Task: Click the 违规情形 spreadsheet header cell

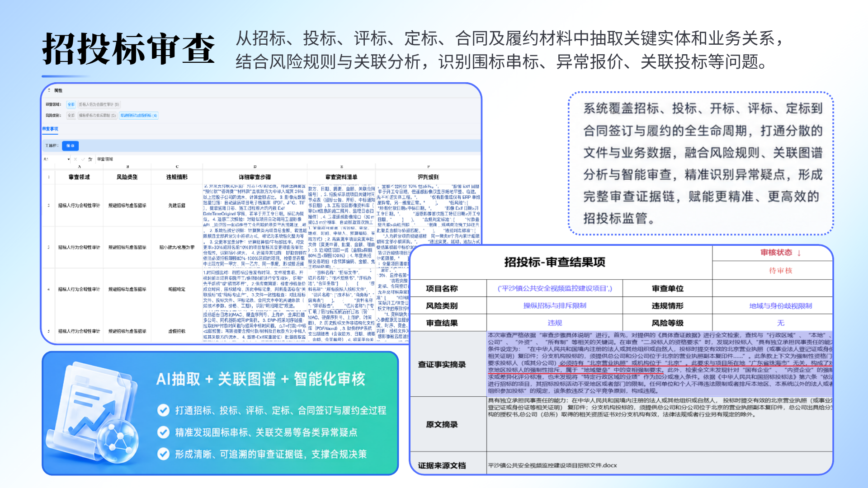Action: click(177, 177)
